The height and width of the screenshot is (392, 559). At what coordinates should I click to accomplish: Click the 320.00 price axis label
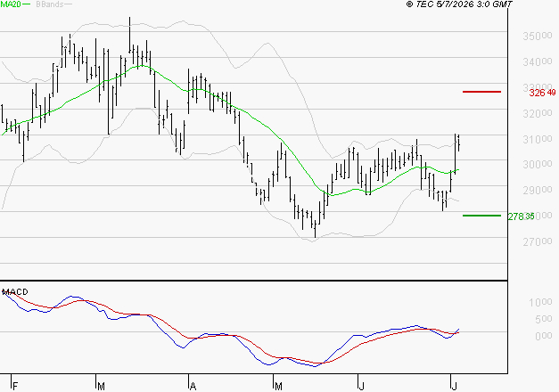538,113
